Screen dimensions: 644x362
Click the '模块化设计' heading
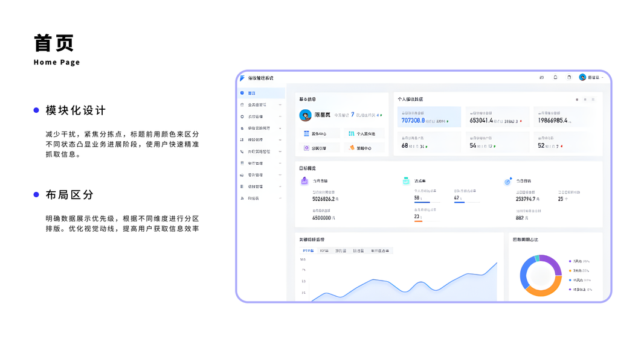point(76,110)
